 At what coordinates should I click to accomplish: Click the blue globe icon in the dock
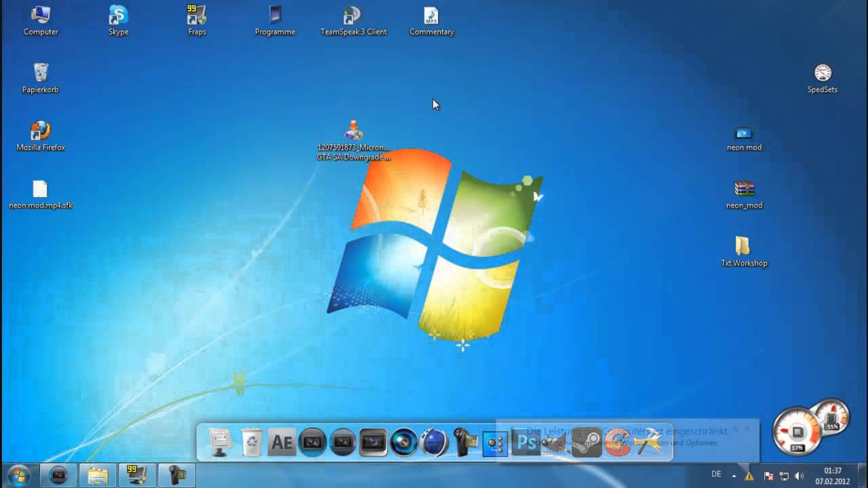pos(435,443)
